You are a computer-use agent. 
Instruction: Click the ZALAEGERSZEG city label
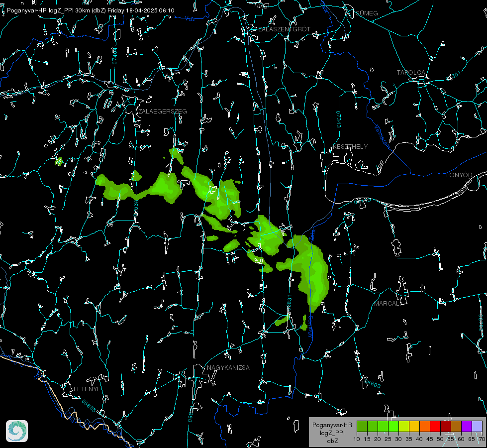click(x=163, y=112)
